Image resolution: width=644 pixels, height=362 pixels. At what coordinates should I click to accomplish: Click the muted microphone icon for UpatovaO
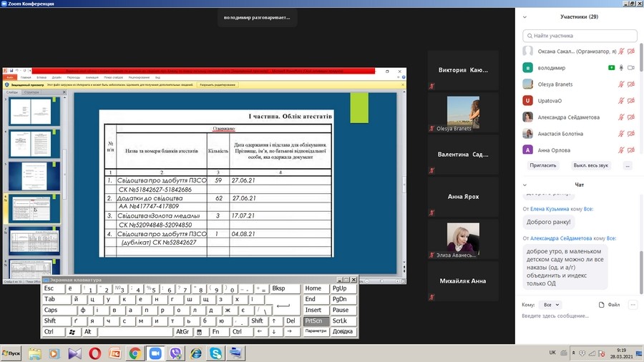[x=621, y=101]
